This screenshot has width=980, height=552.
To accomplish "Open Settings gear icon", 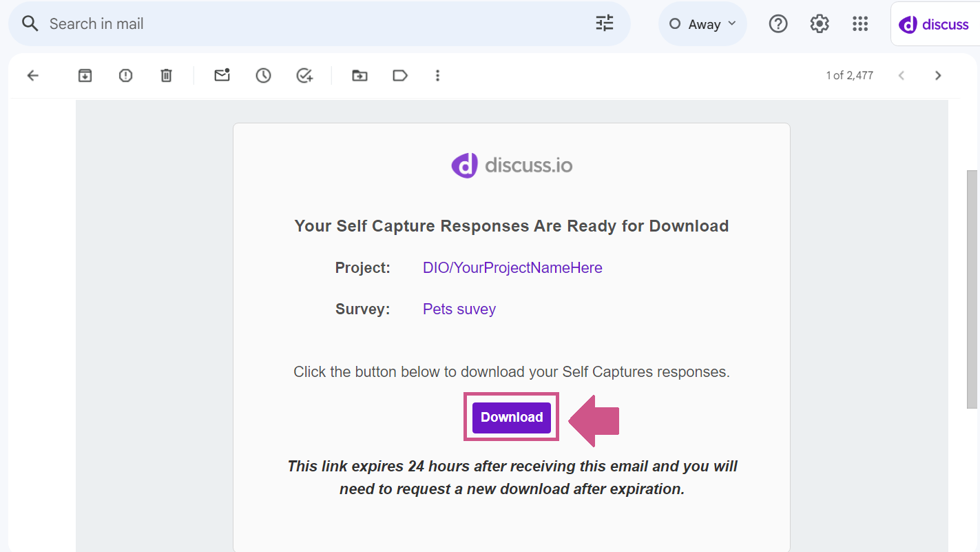I will click(x=820, y=24).
